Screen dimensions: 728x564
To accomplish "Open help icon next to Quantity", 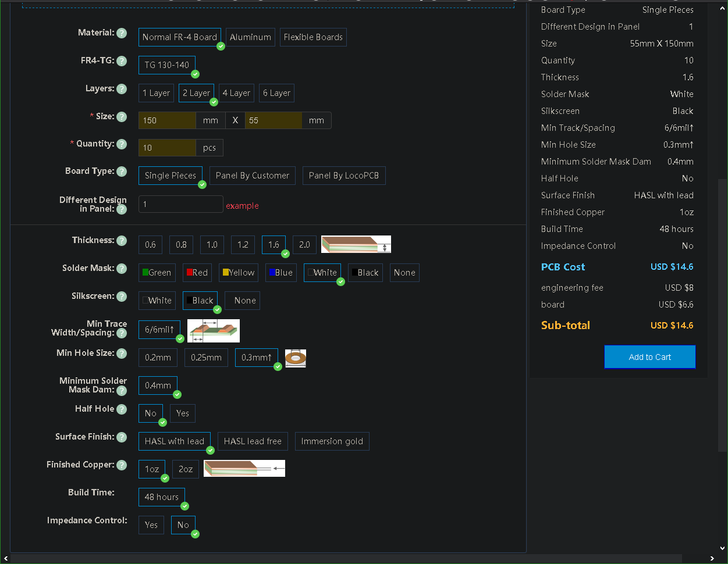I will [122, 144].
